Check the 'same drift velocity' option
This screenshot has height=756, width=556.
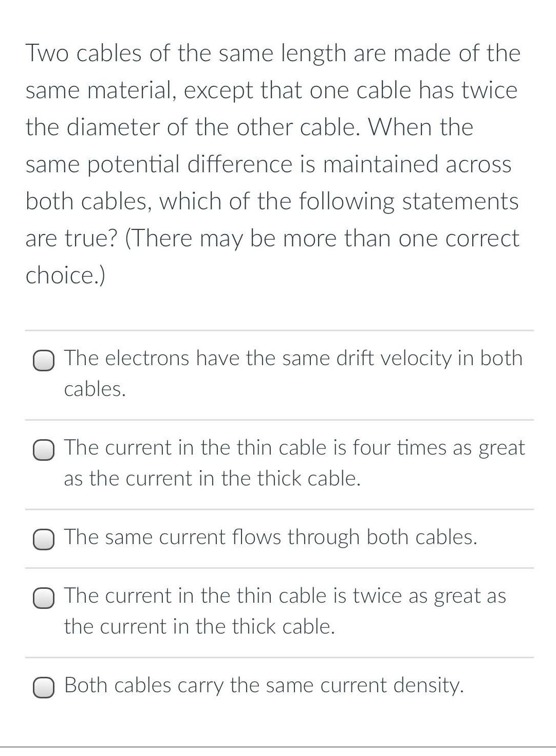click(44, 362)
